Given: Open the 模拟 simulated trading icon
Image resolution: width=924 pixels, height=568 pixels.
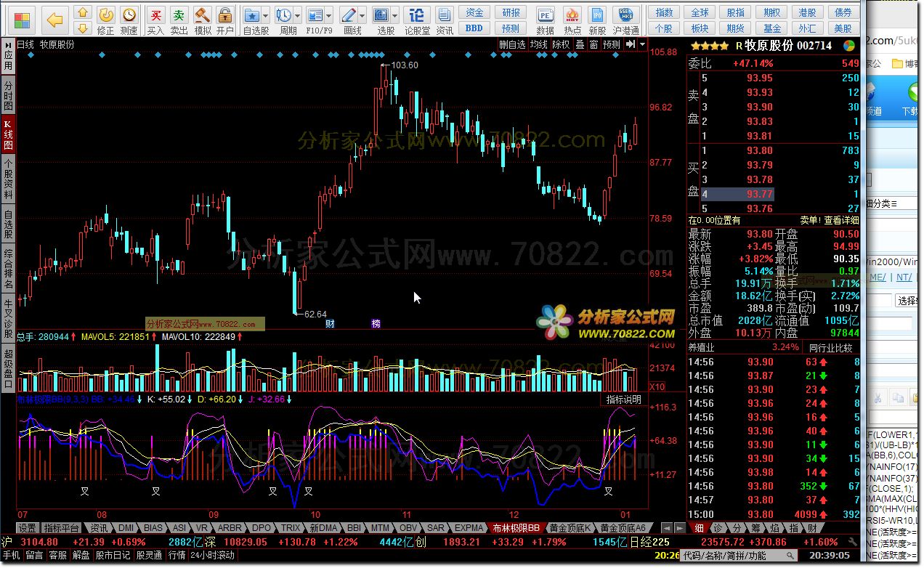Looking at the screenshot, I should coord(203,20).
